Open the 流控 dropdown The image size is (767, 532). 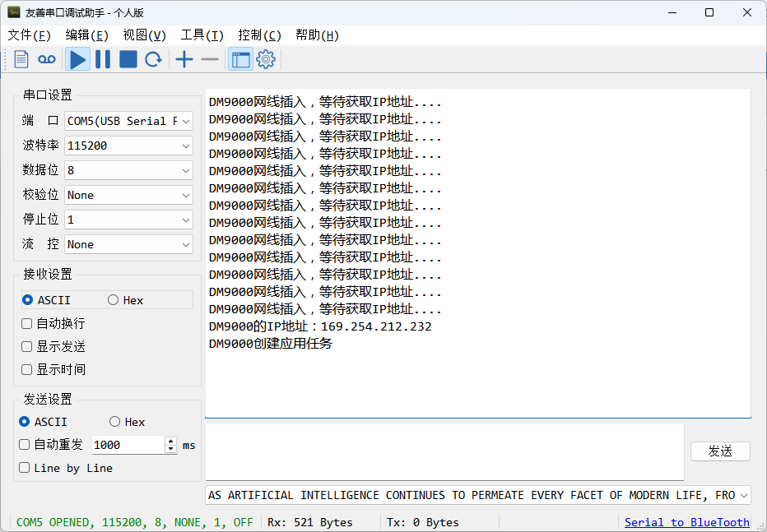128,244
